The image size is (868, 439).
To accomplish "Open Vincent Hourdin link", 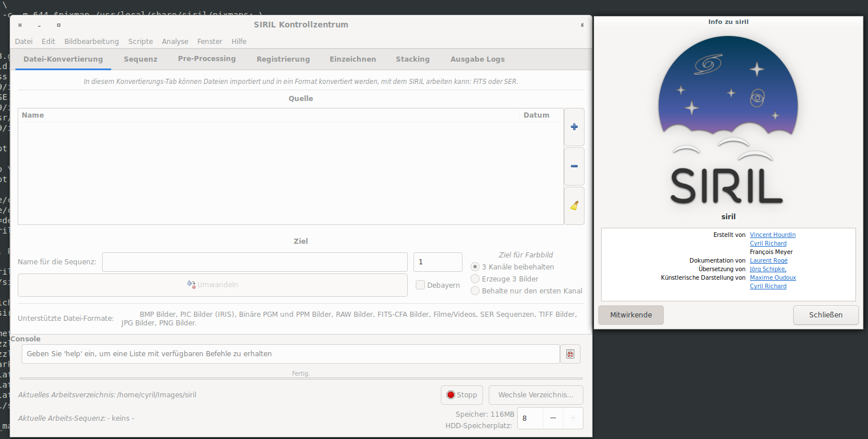I will (773, 235).
